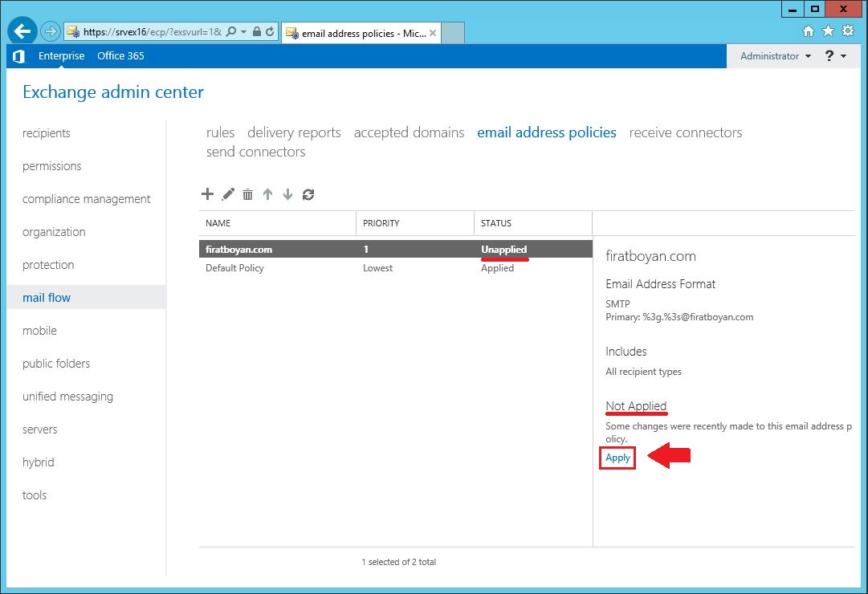Click the browser Home icon
The image size is (868, 594).
pos(809,31)
